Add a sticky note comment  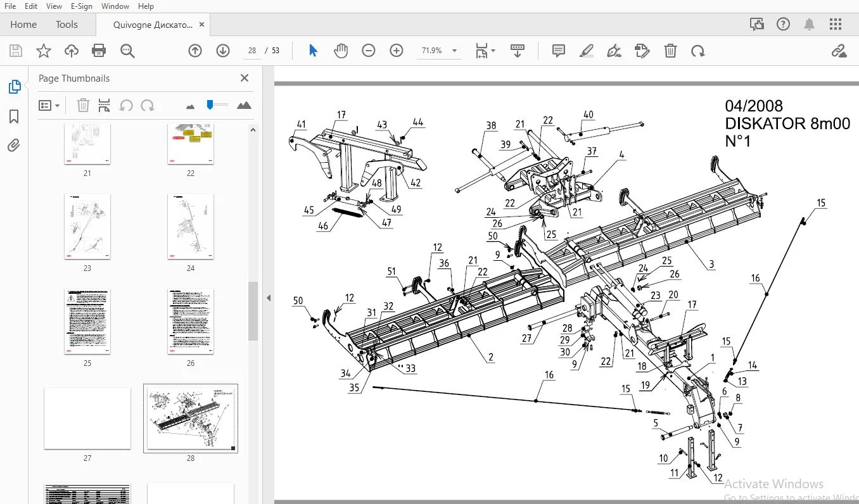click(559, 51)
